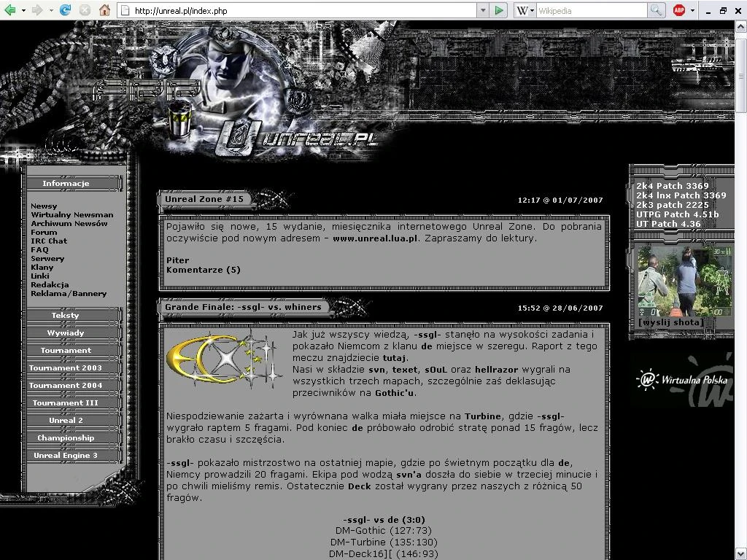Viewport: 747px width, 560px height.
Task: Click the Stop loading icon
Action: tap(85, 10)
